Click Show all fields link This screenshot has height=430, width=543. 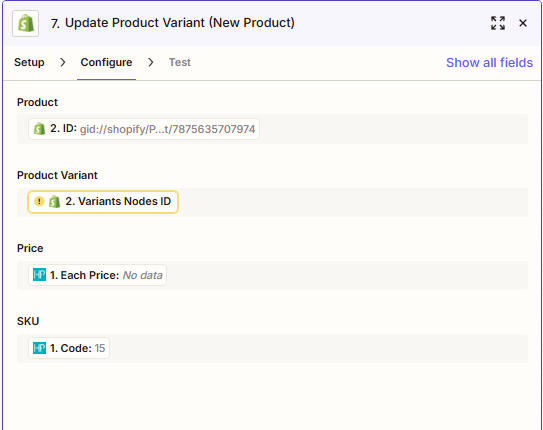coord(489,63)
